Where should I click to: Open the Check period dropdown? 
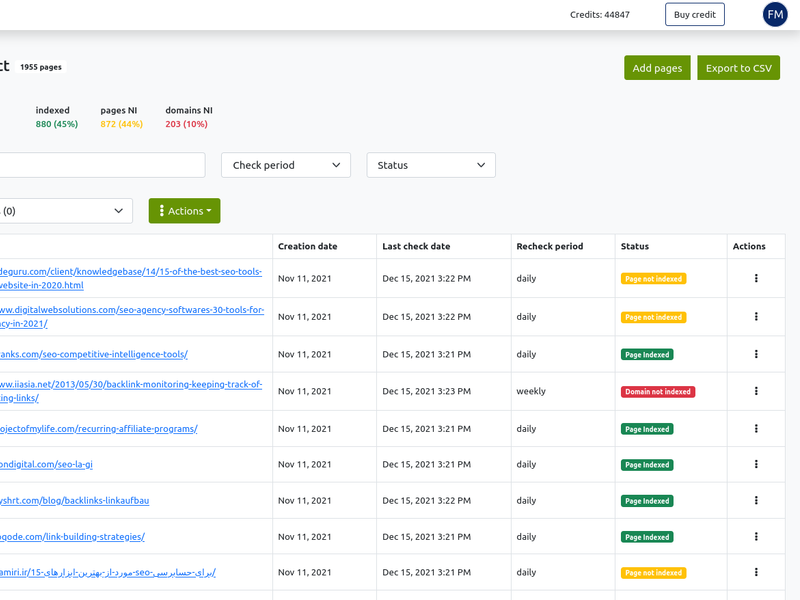(285, 165)
